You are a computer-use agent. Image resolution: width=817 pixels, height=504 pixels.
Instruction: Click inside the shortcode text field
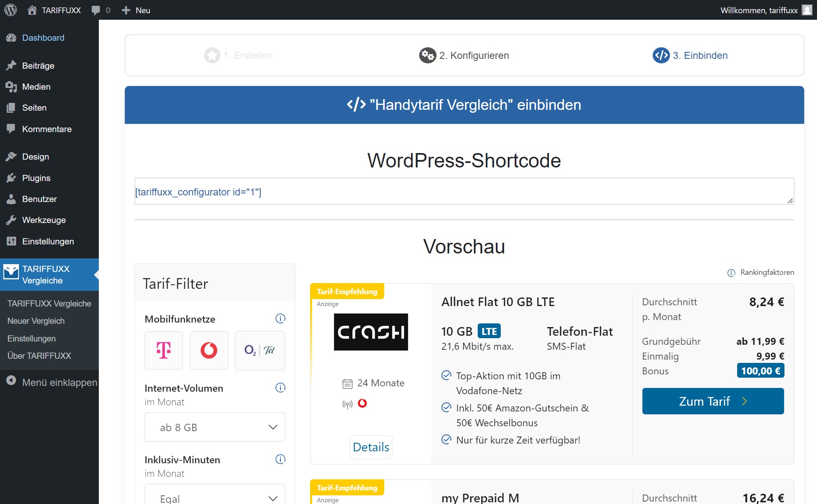click(x=464, y=191)
